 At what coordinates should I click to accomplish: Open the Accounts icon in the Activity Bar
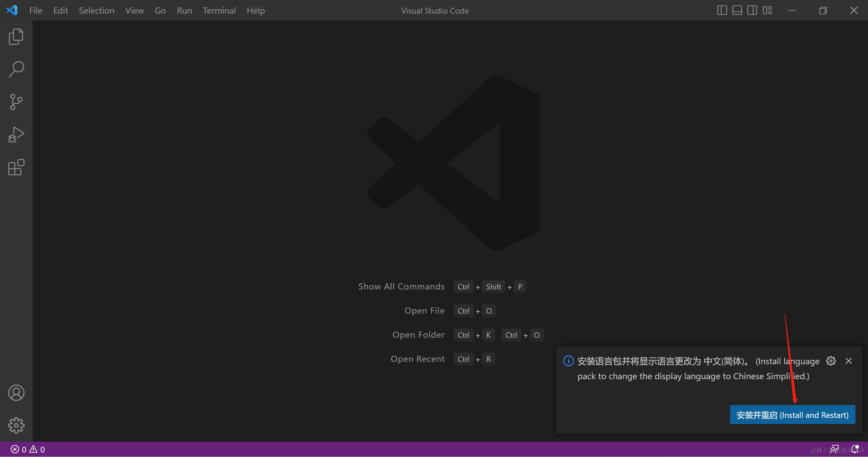click(16, 393)
